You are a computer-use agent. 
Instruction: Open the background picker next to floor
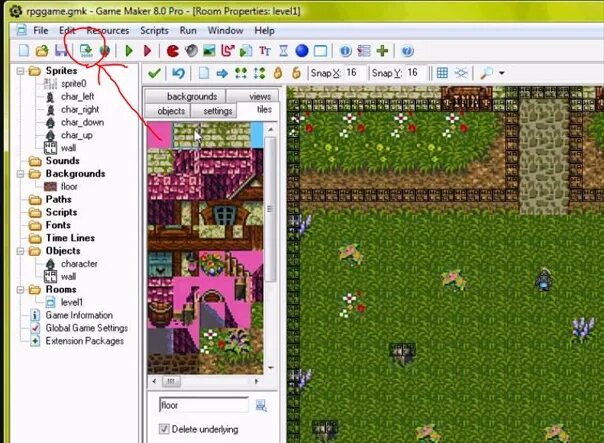click(x=261, y=405)
